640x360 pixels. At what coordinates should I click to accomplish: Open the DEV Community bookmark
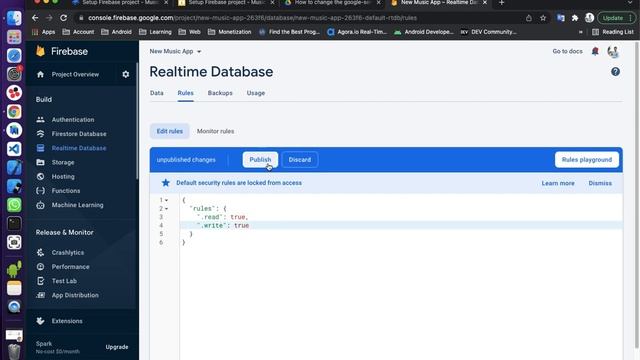coord(489,32)
